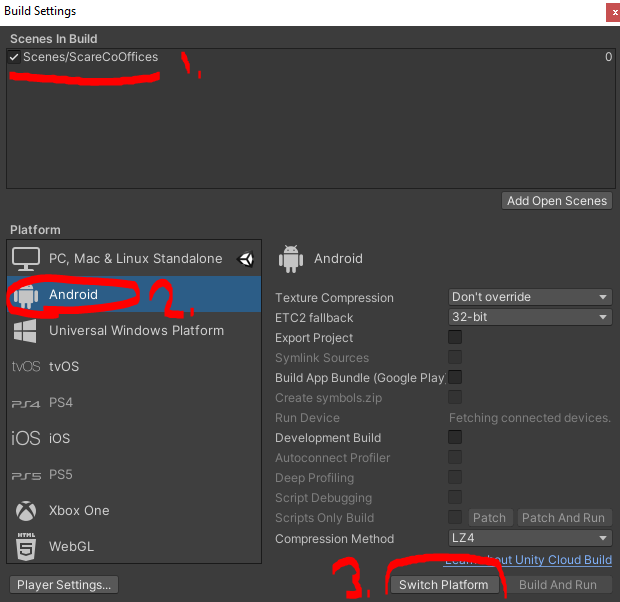This screenshot has width=620, height=602.
Task: Toggle Build App Bundle (Google Play) checkbox
Action: coord(455,377)
